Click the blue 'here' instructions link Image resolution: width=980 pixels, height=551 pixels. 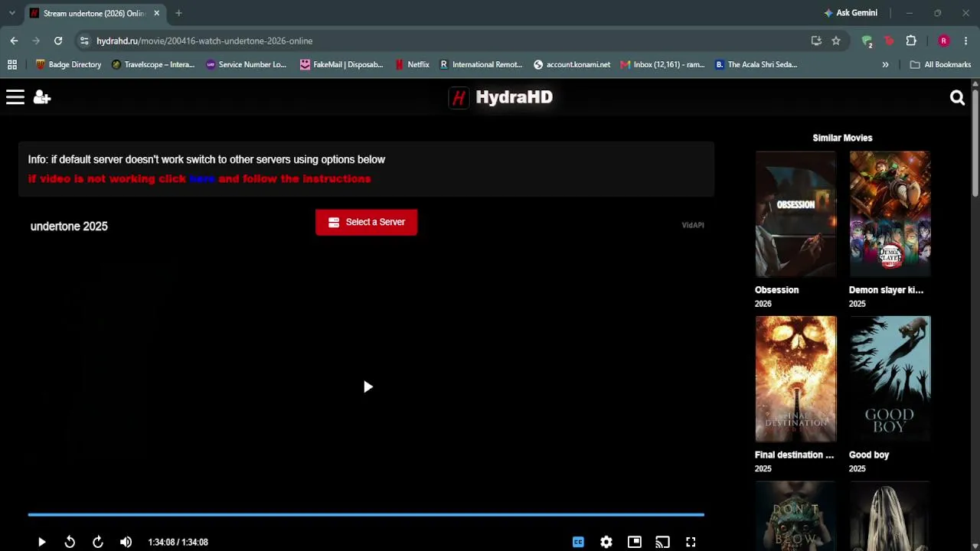coord(202,178)
